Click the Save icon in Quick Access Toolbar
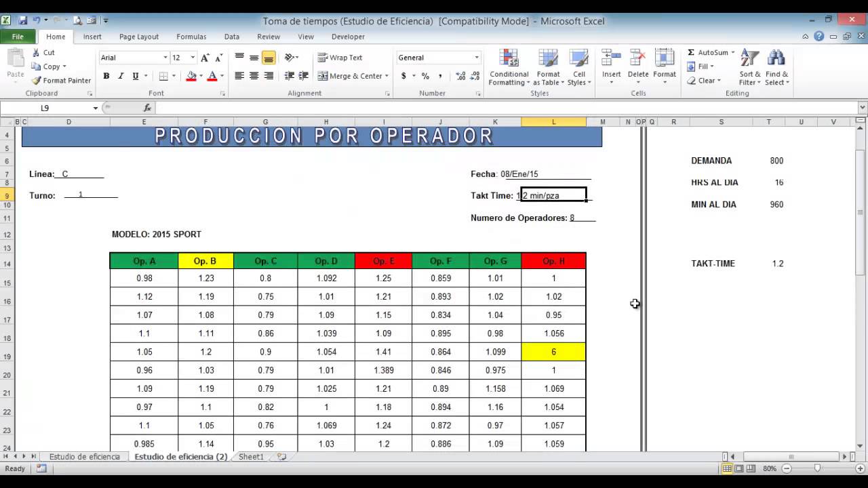This screenshot has height=488, width=868. coord(23,20)
